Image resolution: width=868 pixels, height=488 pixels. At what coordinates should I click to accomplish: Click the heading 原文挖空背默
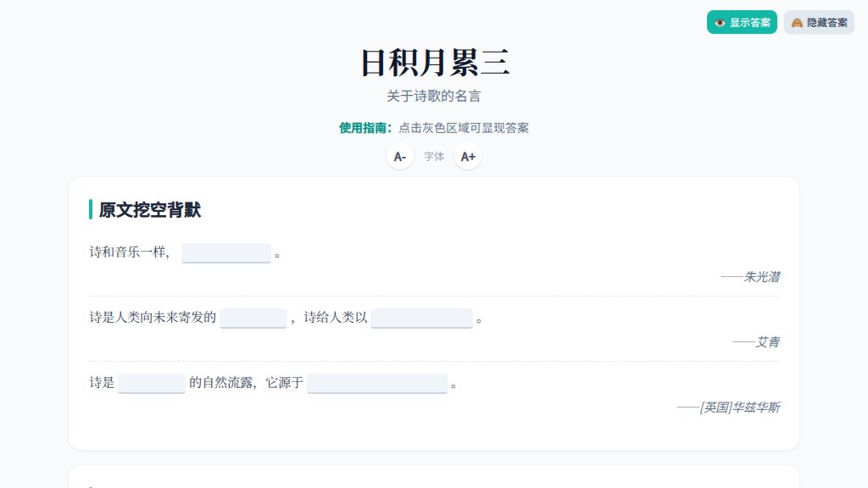[150, 210]
